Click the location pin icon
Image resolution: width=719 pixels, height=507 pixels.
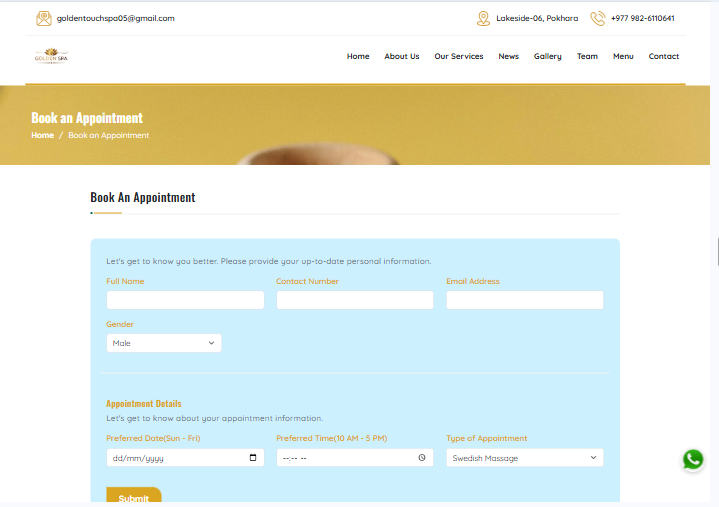(483, 18)
